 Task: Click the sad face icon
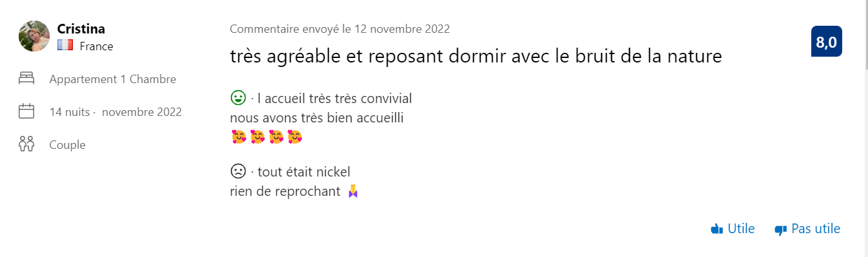click(x=238, y=171)
